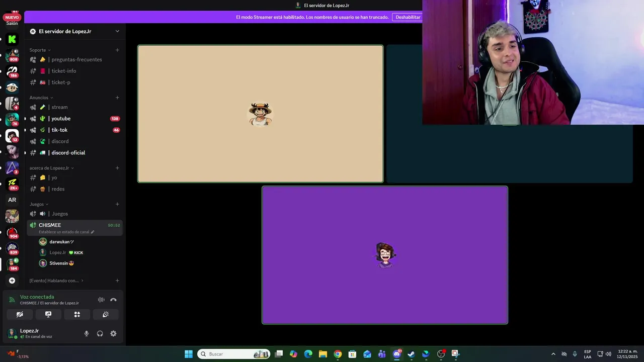Open the redes channel
644x362 pixels.
[74, 189]
